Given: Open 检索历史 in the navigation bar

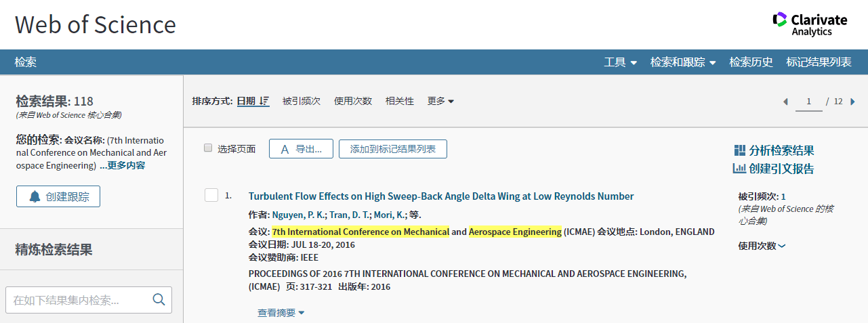Looking at the screenshot, I should click(x=751, y=62).
